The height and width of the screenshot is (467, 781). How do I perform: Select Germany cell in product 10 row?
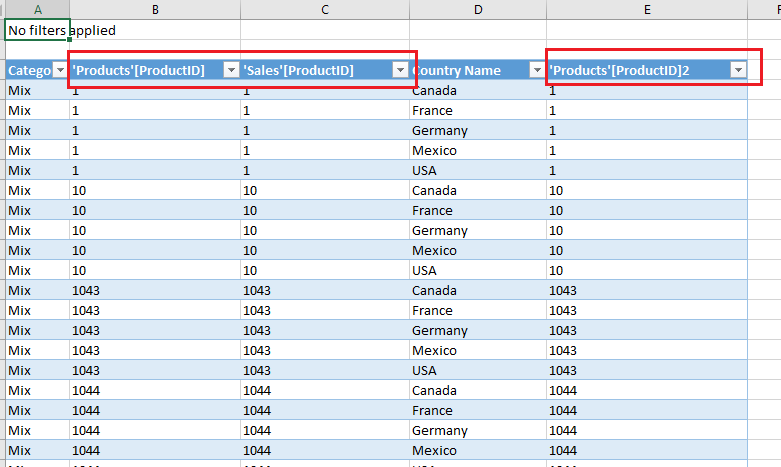click(478, 230)
